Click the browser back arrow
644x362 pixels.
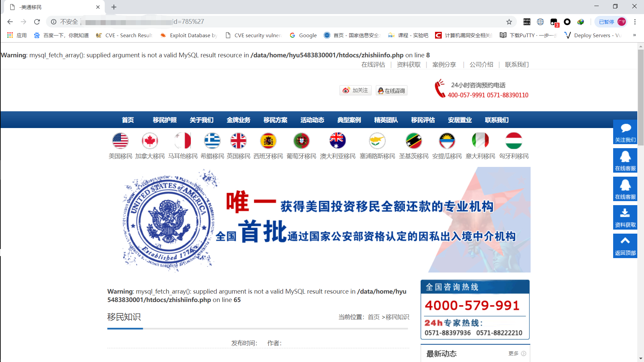click(x=10, y=22)
